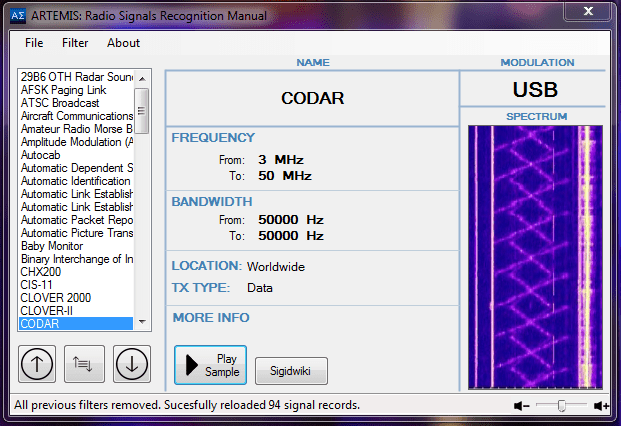Select 29B6 OTH Radar Sounder in list

pos(76,77)
